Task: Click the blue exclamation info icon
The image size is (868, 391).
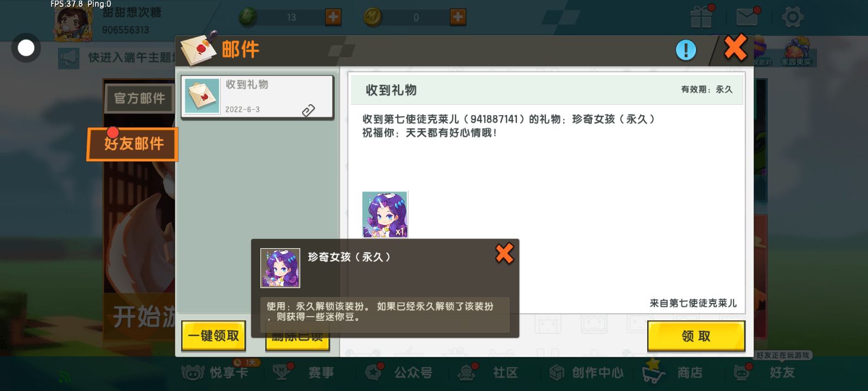Action: click(686, 51)
